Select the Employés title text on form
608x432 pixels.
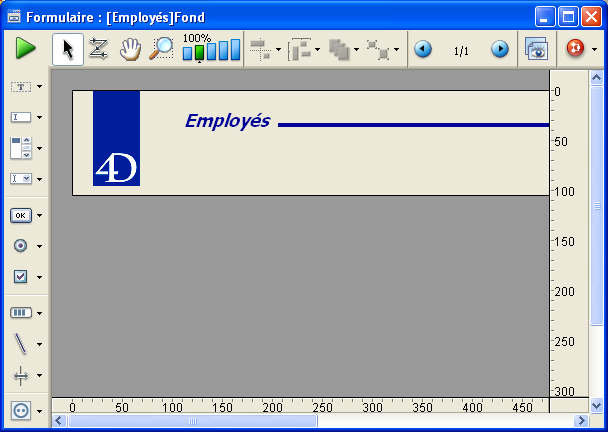(227, 121)
